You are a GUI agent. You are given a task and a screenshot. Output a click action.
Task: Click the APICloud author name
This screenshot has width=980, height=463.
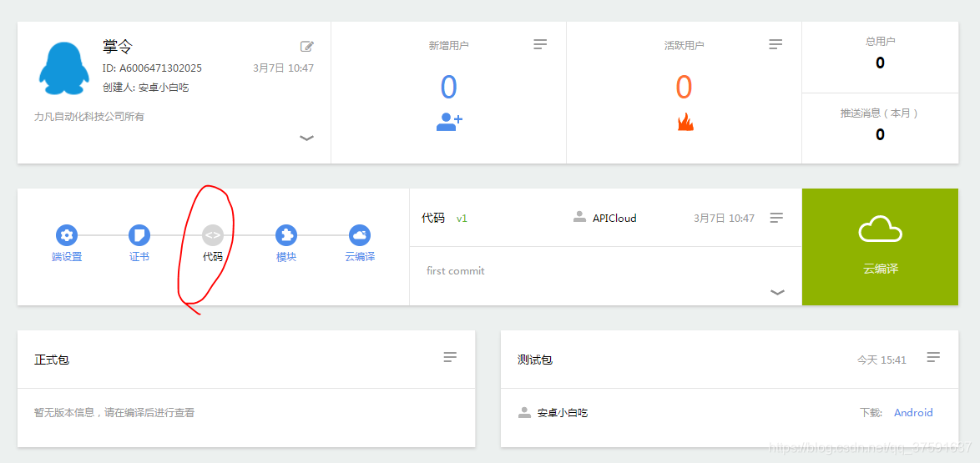pos(614,218)
